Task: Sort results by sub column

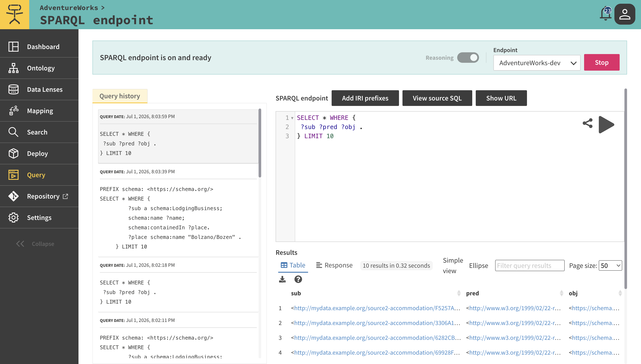Action: pyautogui.click(x=459, y=293)
